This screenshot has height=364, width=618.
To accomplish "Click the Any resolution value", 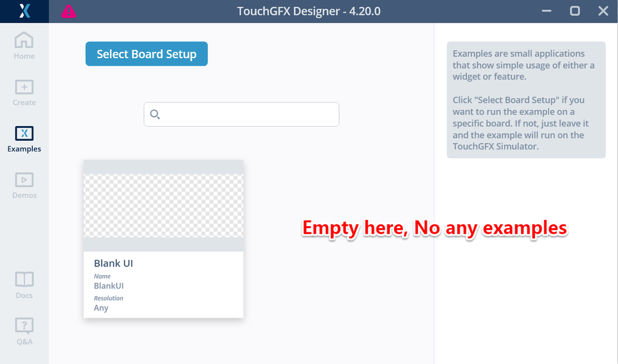I will click(x=101, y=308).
